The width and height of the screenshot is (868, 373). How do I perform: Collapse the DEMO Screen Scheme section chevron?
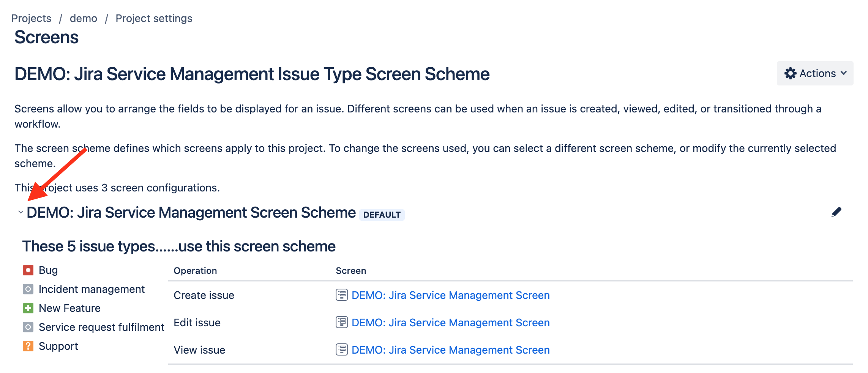coord(21,212)
